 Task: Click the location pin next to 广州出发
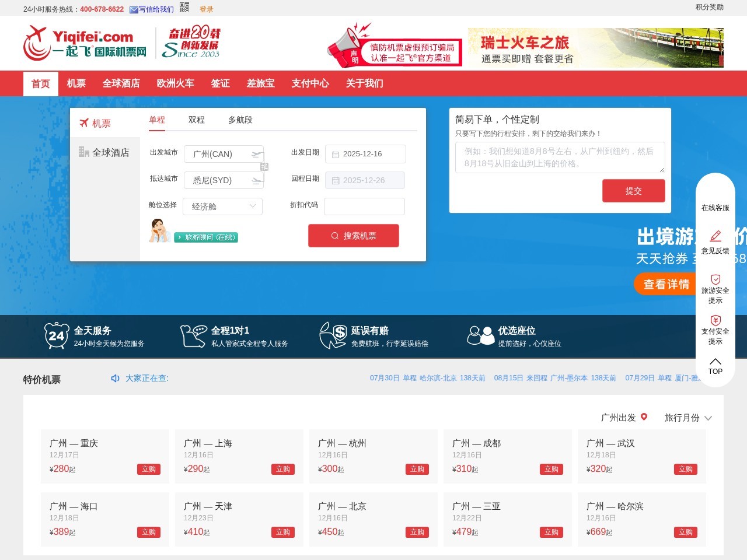click(644, 417)
